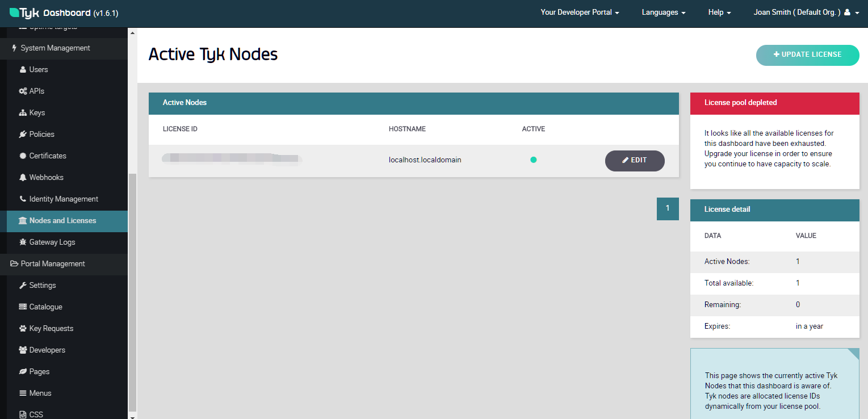This screenshot has width=868, height=419.
Task: Click the Developers group icon
Action: click(x=23, y=350)
